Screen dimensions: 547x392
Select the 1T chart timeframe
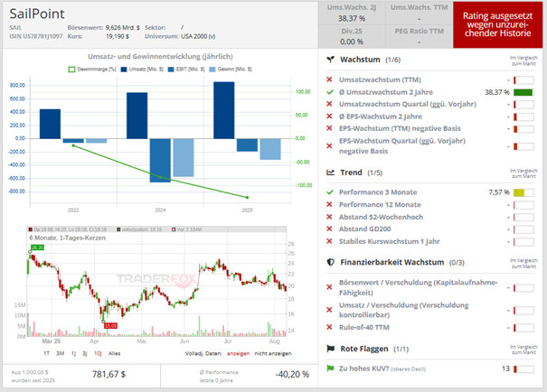pos(46,354)
